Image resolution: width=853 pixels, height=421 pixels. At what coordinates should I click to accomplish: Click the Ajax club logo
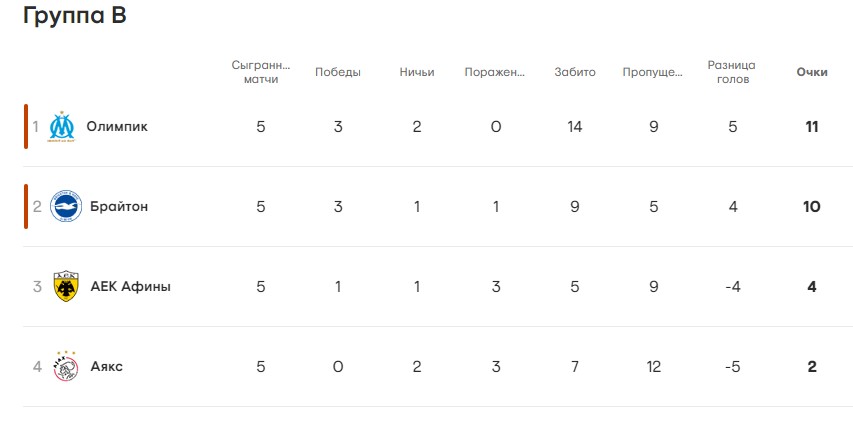point(66,366)
